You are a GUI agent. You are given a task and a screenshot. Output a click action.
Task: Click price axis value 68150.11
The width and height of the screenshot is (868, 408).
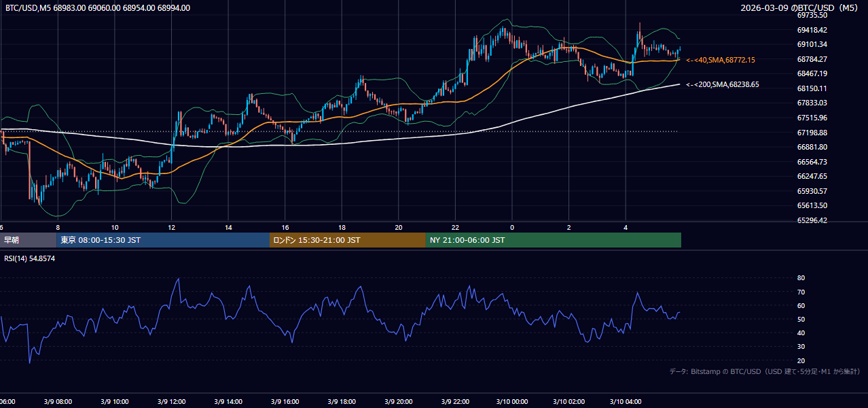tap(812, 88)
